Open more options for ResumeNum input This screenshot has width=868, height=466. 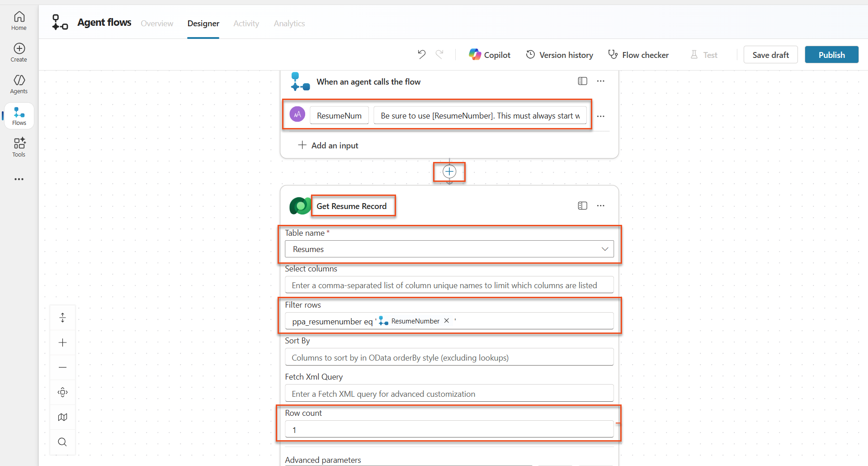pyautogui.click(x=600, y=116)
